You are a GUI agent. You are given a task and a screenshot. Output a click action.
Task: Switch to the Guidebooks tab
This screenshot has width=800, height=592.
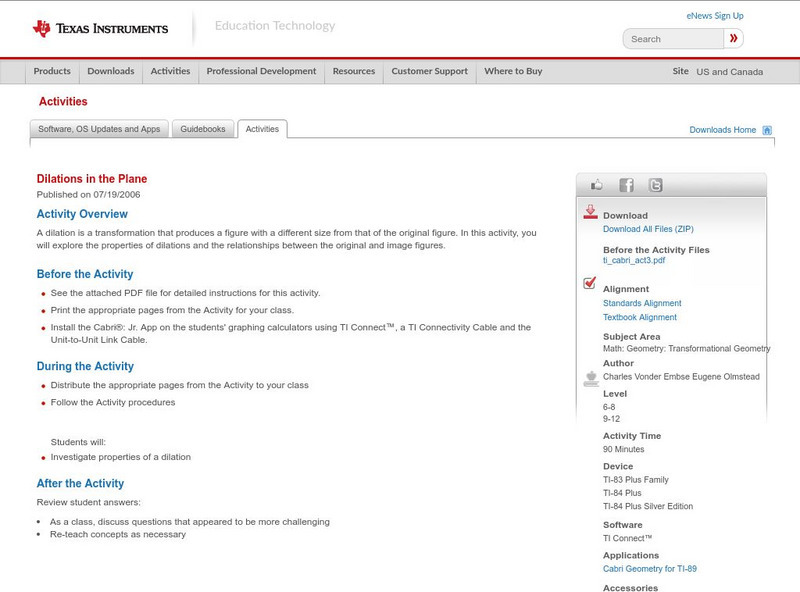point(203,129)
